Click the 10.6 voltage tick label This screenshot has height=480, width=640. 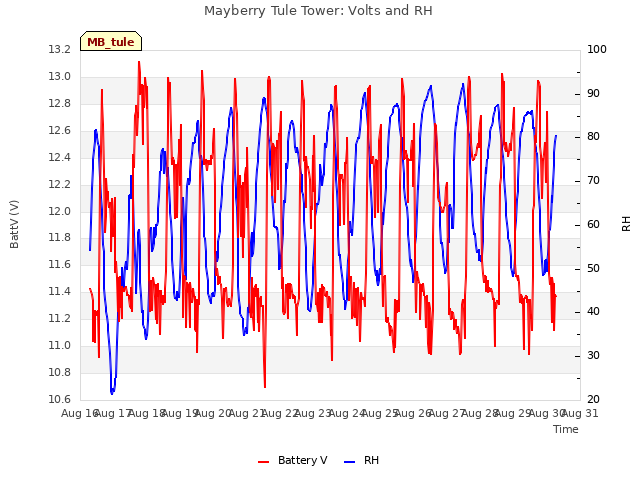[x=60, y=399]
